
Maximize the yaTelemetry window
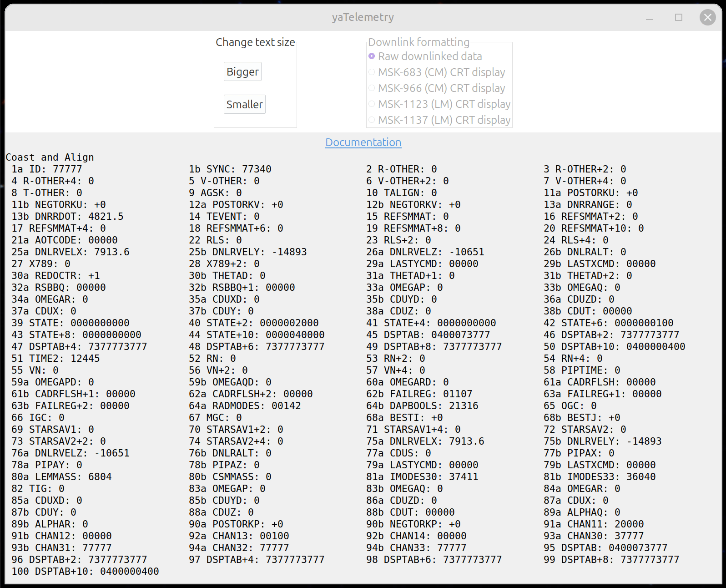(678, 17)
